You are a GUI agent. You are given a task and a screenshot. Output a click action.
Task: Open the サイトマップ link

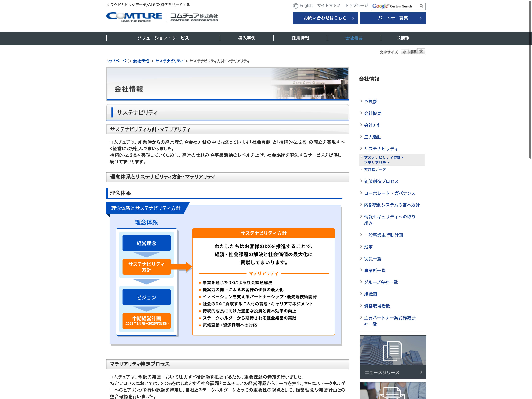pyautogui.click(x=329, y=5)
